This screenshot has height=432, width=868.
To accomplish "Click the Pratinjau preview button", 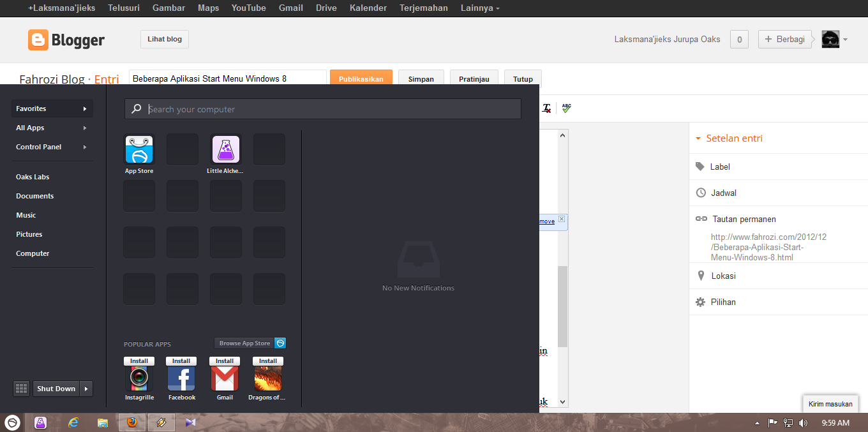I will [x=474, y=78].
